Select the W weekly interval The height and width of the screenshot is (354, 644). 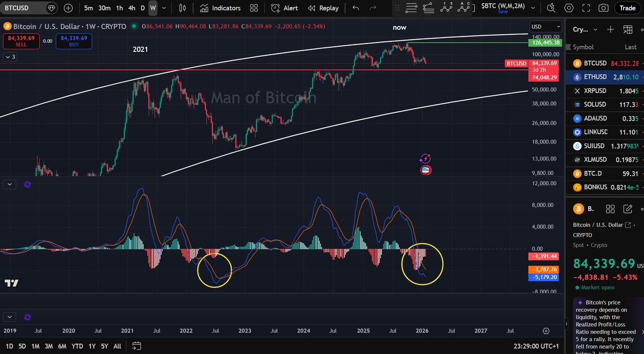pyautogui.click(x=153, y=8)
